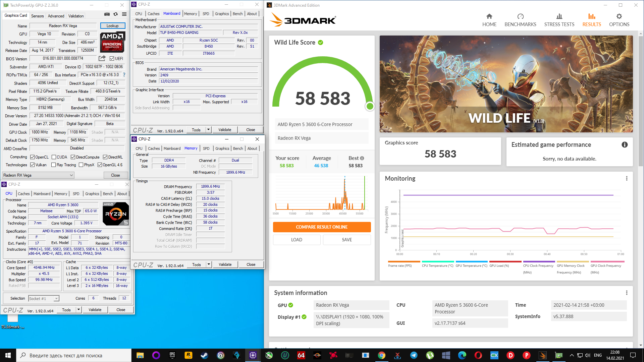Open 3DMark STRESS TESTS section
This screenshot has width=644, height=362.
point(559,20)
